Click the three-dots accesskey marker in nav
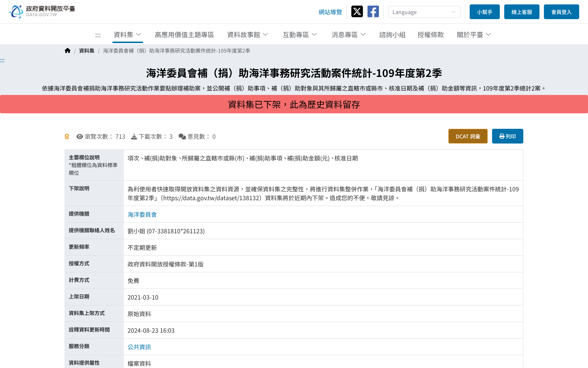Viewport: 588px width, 368px height. pyautogui.click(x=98, y=35)
